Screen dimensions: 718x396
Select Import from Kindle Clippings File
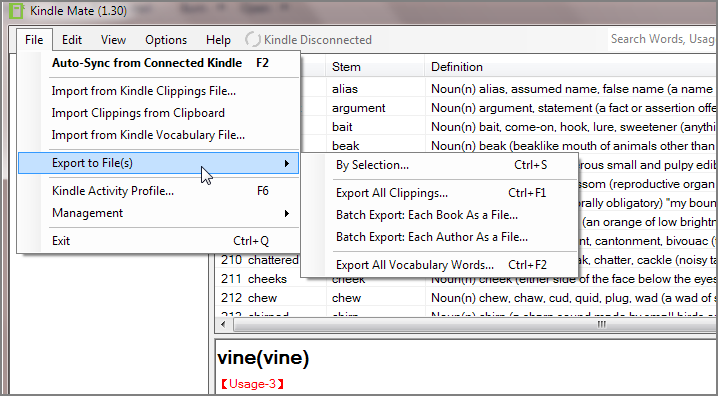[x=159, y=91]
